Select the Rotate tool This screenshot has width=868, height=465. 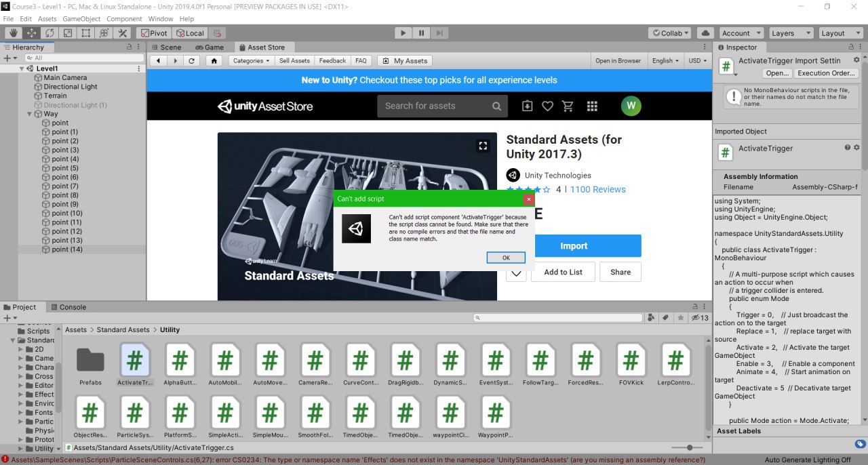point(50,33)
